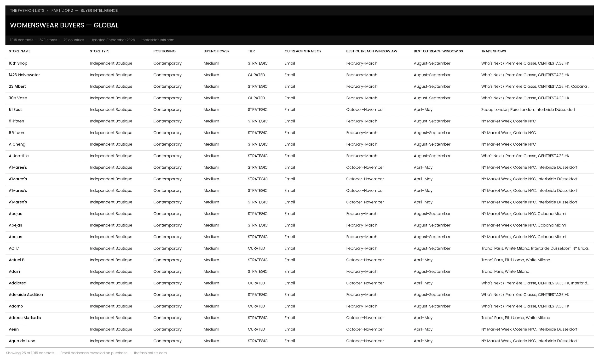Click the STORE TYPE column header
This screenshot has height=364, width=599.
point(99,51)
